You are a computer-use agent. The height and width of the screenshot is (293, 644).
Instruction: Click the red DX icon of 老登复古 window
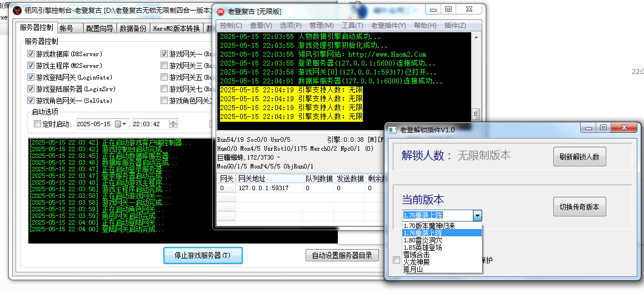click(x=221, y=12)
